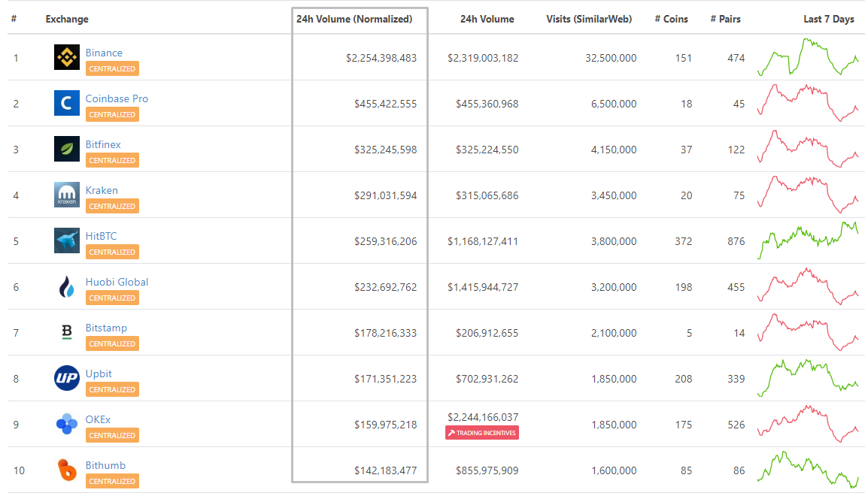Image resolution: width=868 pixels, height=496 pixels.
Task: Click the OKEx Trading Incentives badge
Action: [x=482, y=433]
